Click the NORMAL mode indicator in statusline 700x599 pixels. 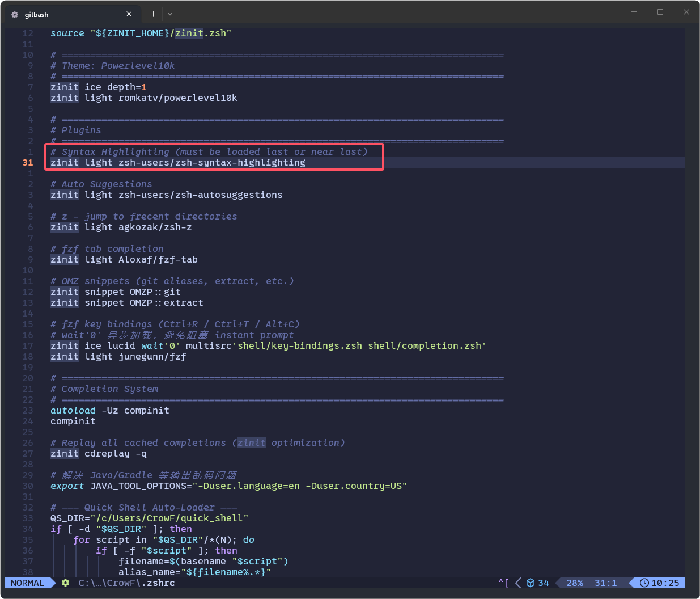click(x=27, y=583)
